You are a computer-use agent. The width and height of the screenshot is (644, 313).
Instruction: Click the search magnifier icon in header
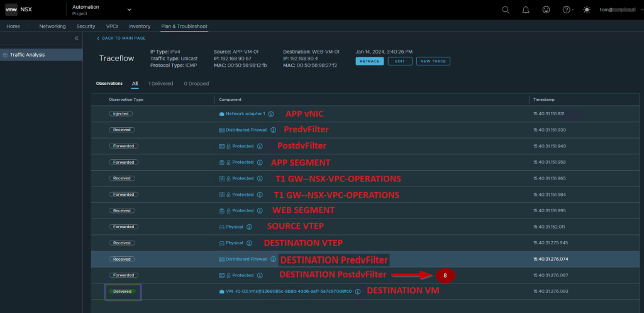pos(506,10)
